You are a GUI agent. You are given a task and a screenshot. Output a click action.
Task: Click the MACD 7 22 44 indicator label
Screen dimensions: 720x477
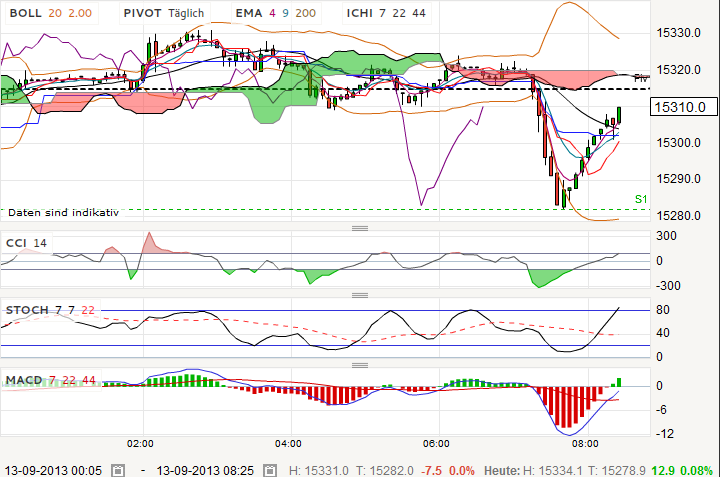point(51,380)
